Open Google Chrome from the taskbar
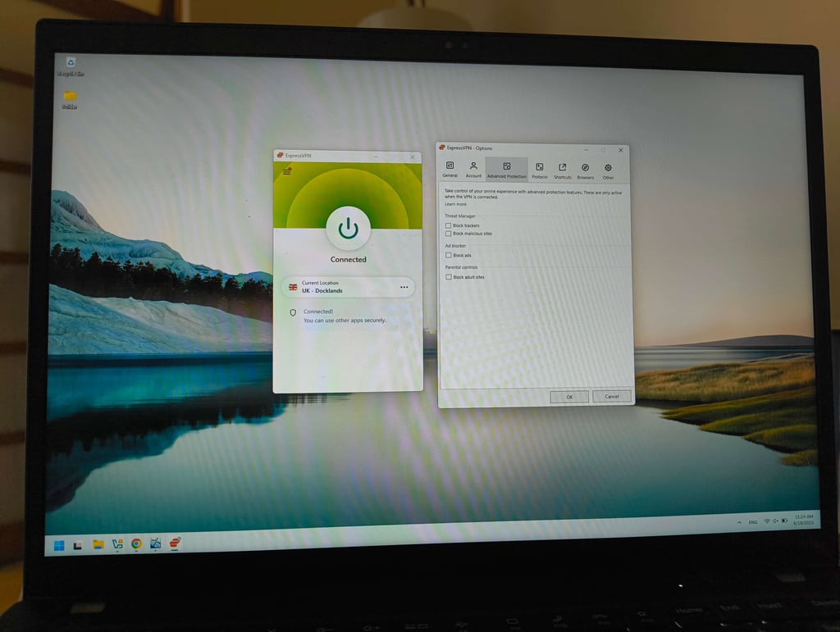The image size is (840, 632). [x=136, y=543]
